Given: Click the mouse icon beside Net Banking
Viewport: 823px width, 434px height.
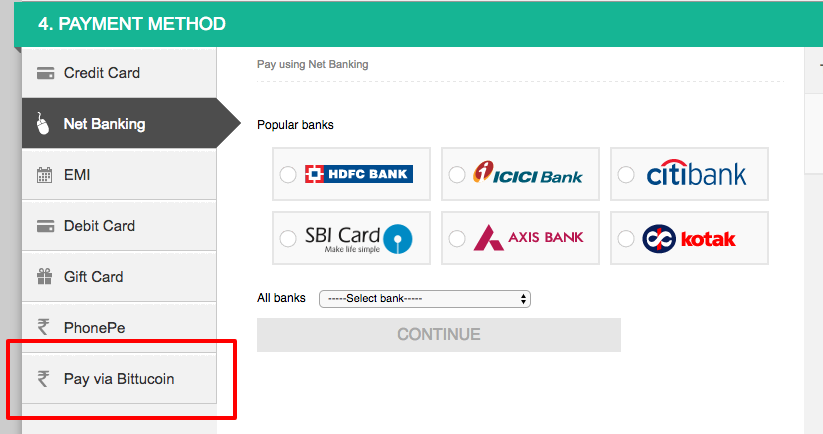Looking at the screenshot, I should [43, 124].
